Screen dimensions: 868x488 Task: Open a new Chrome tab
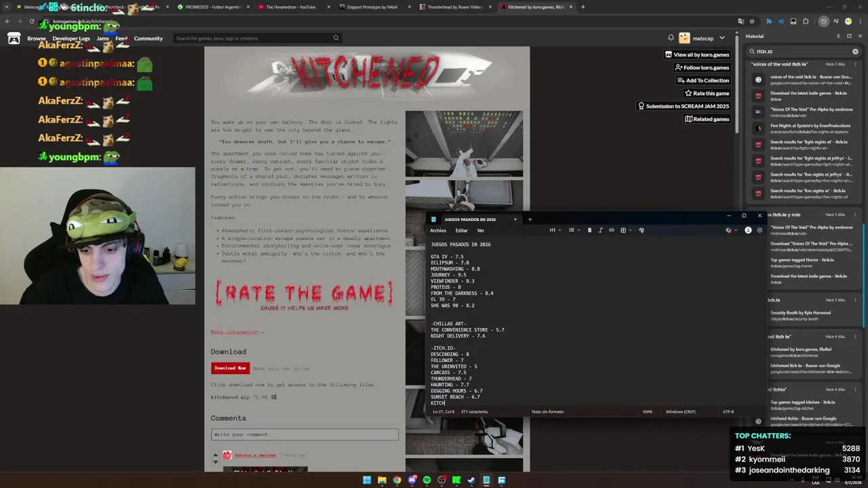(x=583, y=7)
